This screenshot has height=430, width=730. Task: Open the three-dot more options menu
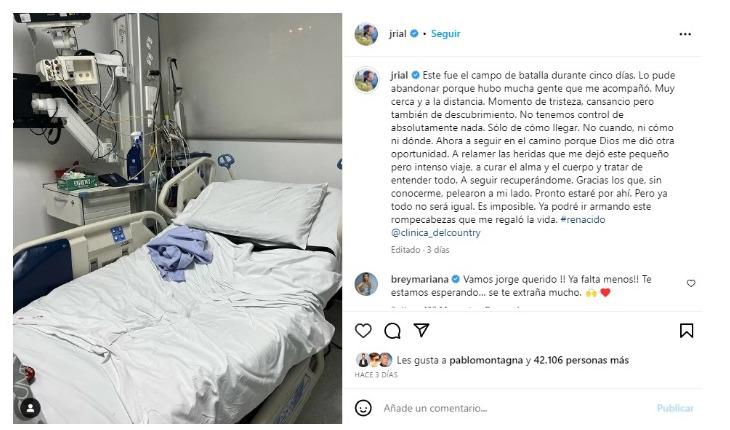click(685, 34)
